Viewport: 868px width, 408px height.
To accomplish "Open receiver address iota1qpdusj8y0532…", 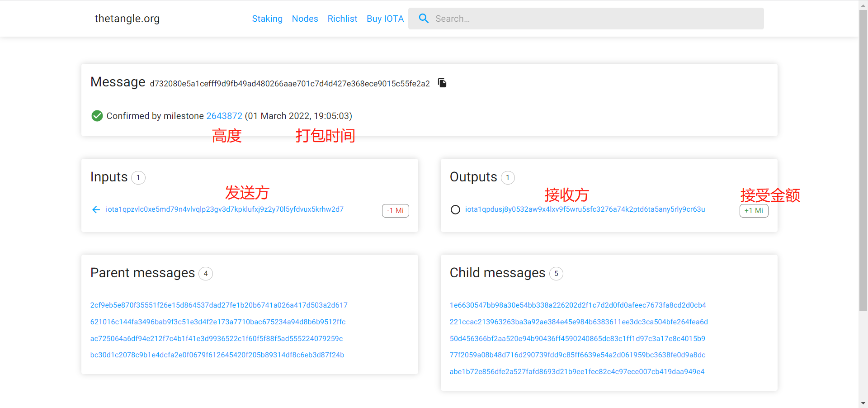I will [x=585, y=209].
